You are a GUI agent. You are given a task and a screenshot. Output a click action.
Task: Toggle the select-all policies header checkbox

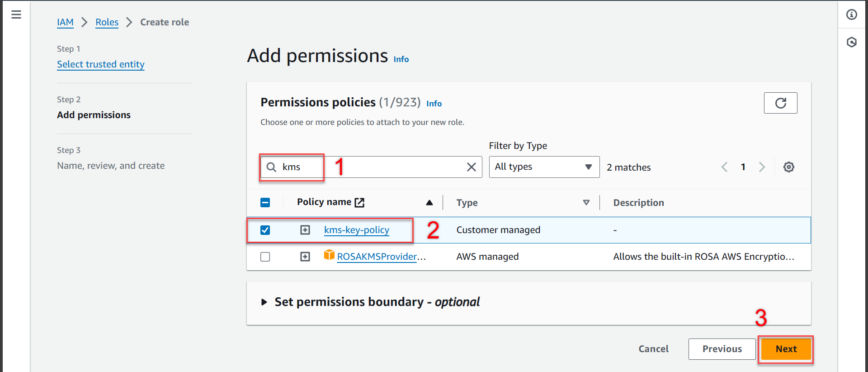point(265,203)
